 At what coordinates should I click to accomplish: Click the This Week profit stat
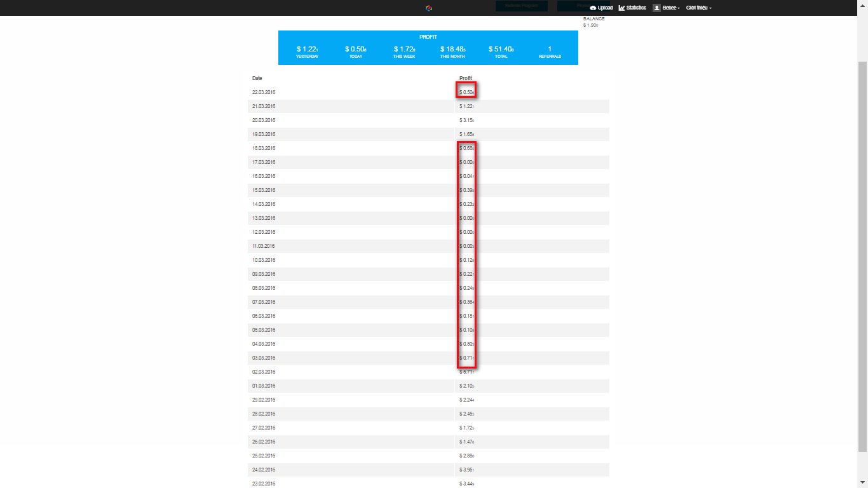(x=404, y=50)
